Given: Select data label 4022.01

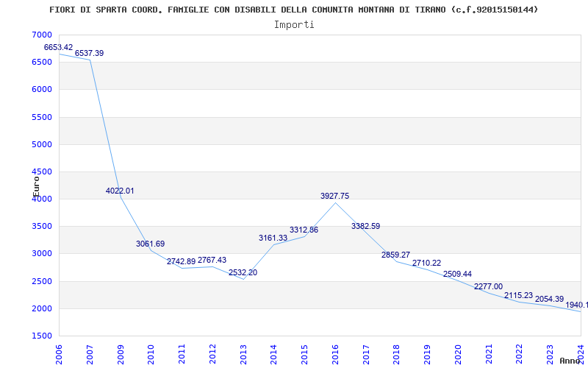Looking at the screenshot, I should pyautogui.click(x=120, y=191).
